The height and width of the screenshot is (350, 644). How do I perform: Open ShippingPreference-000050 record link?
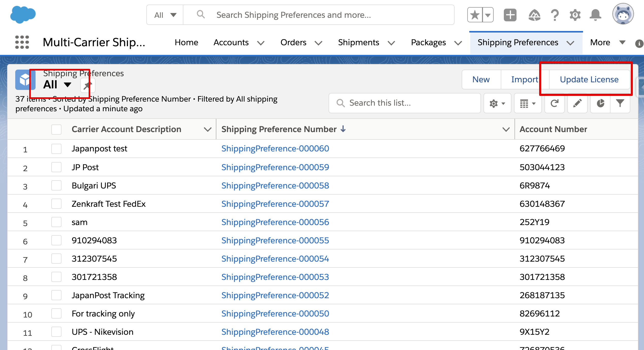275,314
